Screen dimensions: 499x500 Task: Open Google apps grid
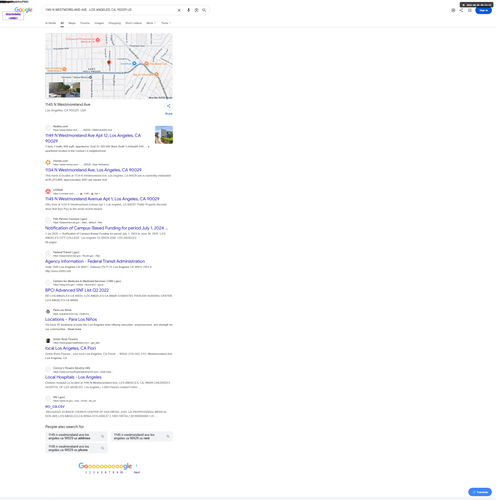click(x=470, y=10)
